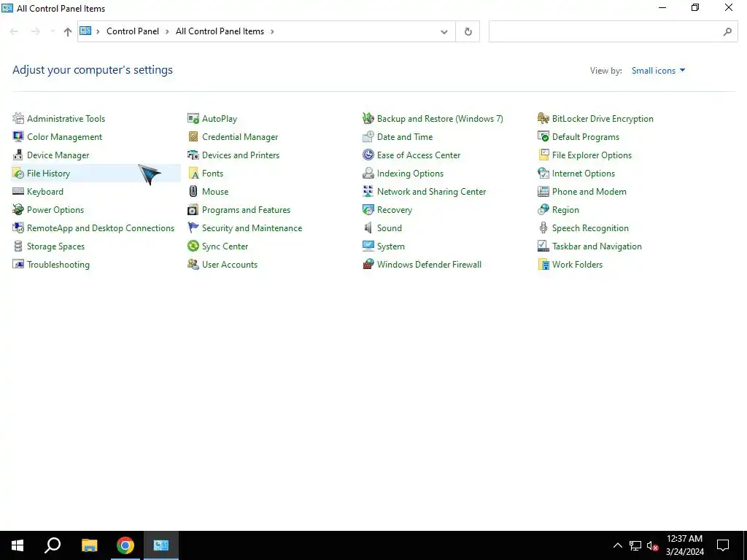Open the AutoPlay icon
Screen dimensions: 747x560
[193, 119]
